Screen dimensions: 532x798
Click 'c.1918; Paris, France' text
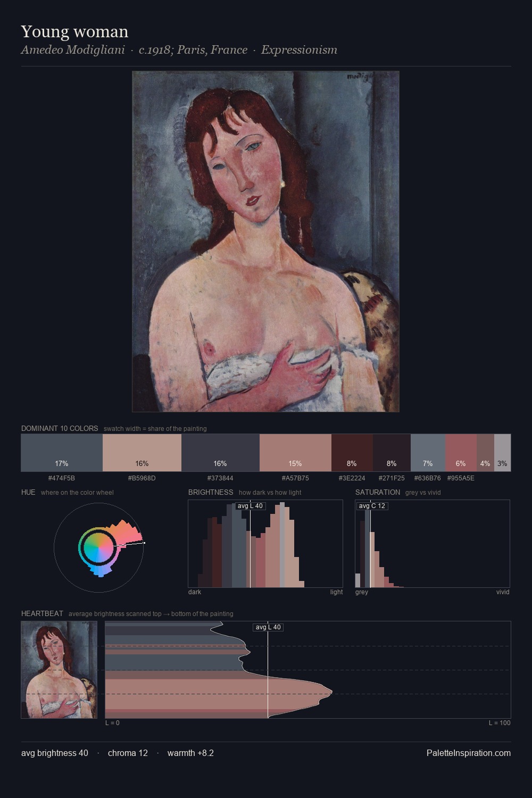pos(193,50)
